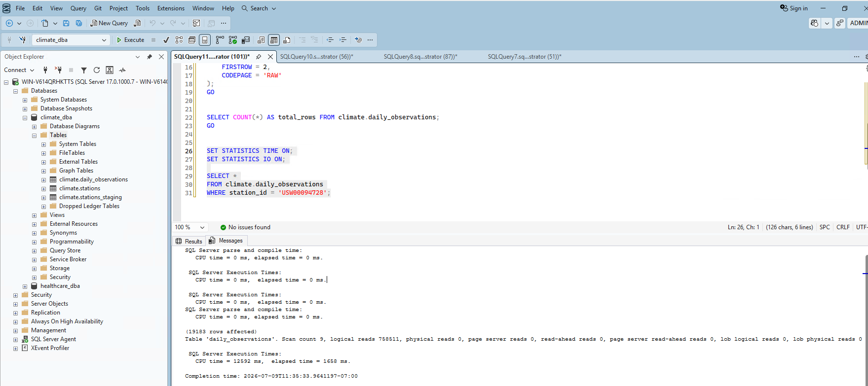This screenshot has height=386, width=868.
Task: Display the Estimated Execution Plan icon
Action: click(x=179, y=40)
